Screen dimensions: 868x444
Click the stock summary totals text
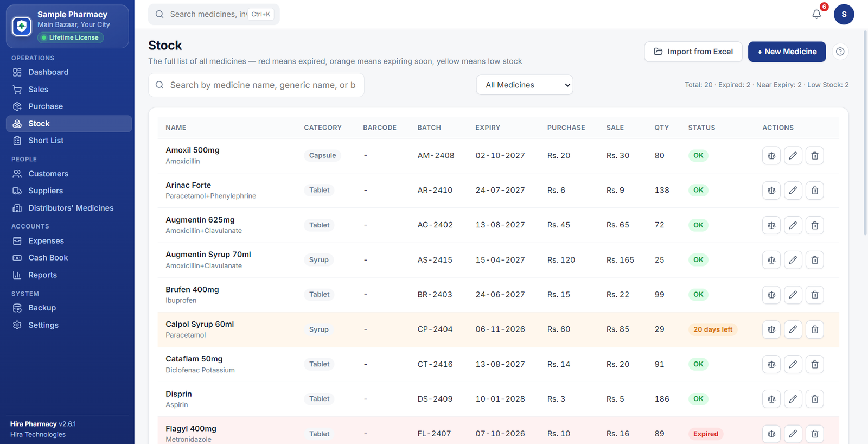click(767, 85)
